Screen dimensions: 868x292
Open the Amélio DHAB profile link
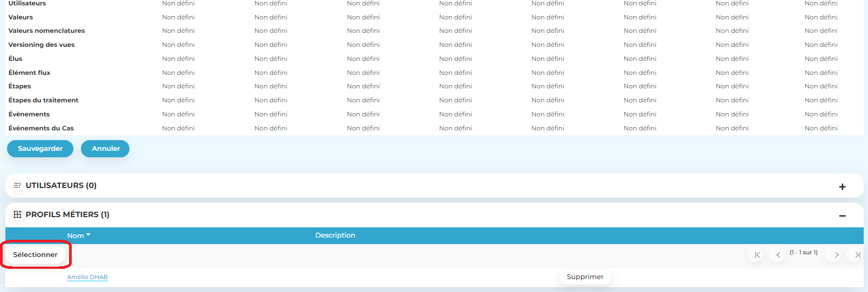tap(87, 277)
